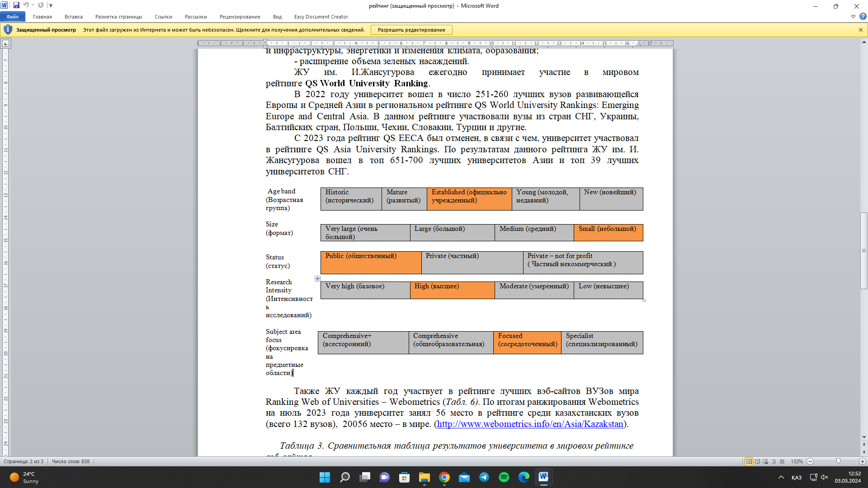
Task: Toggle Outline view in the status bar
Action: [774, 461]
